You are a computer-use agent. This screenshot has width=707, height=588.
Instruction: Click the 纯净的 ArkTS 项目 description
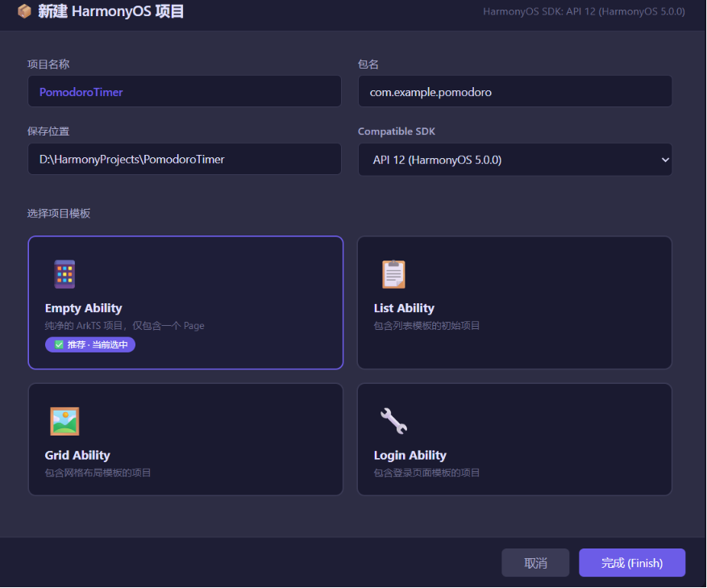[124, 326]
